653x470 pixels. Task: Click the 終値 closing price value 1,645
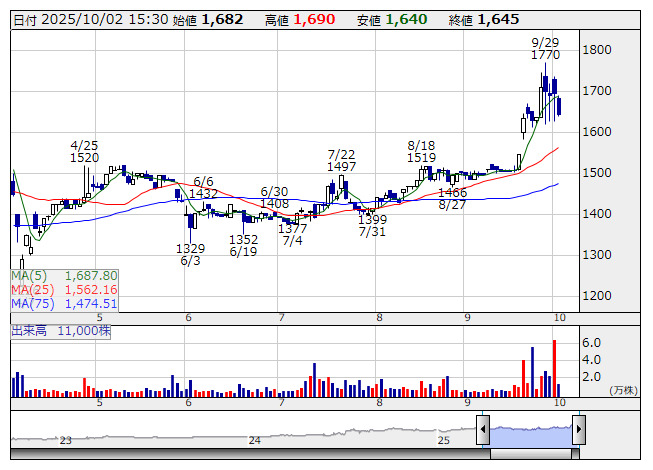pos(498,19)
